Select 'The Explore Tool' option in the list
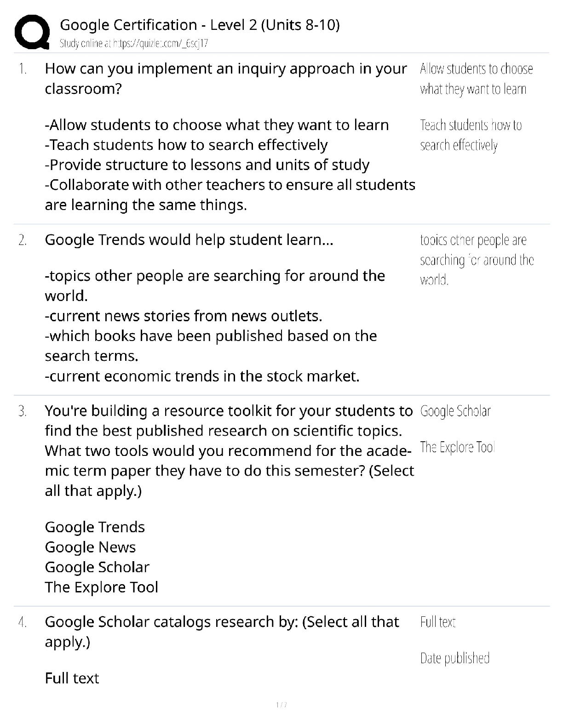Viewport: 563px width, 728px height. 101,587
